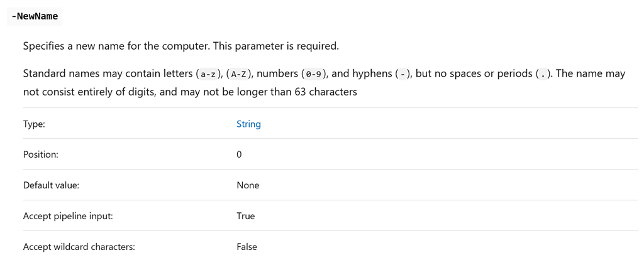
Task: Click the None default value text
Action: tap(248, 185)
